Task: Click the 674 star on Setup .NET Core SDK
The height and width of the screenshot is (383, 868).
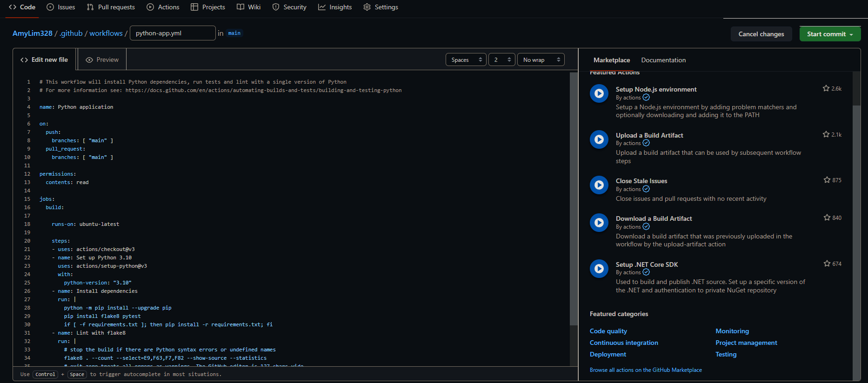Action: coord(832,264)
